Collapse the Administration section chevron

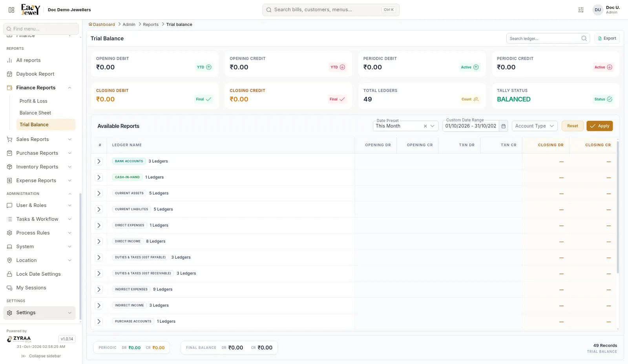70,194
